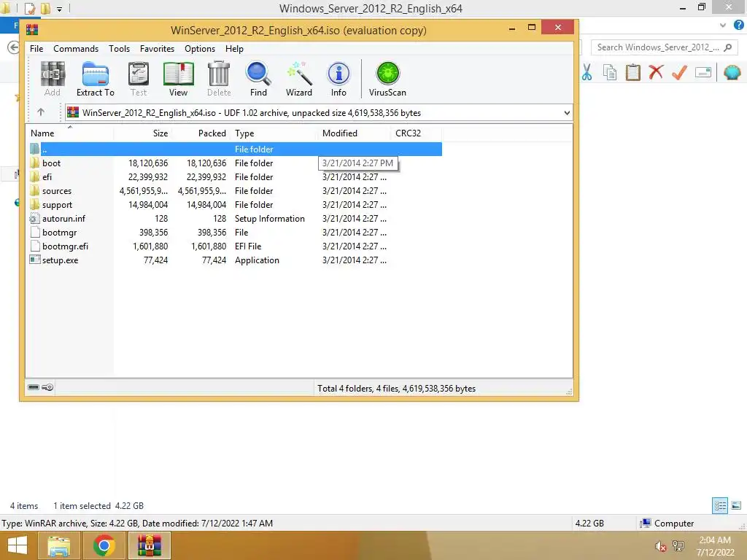Open Chrome from taskbar

tap(104, 545)
